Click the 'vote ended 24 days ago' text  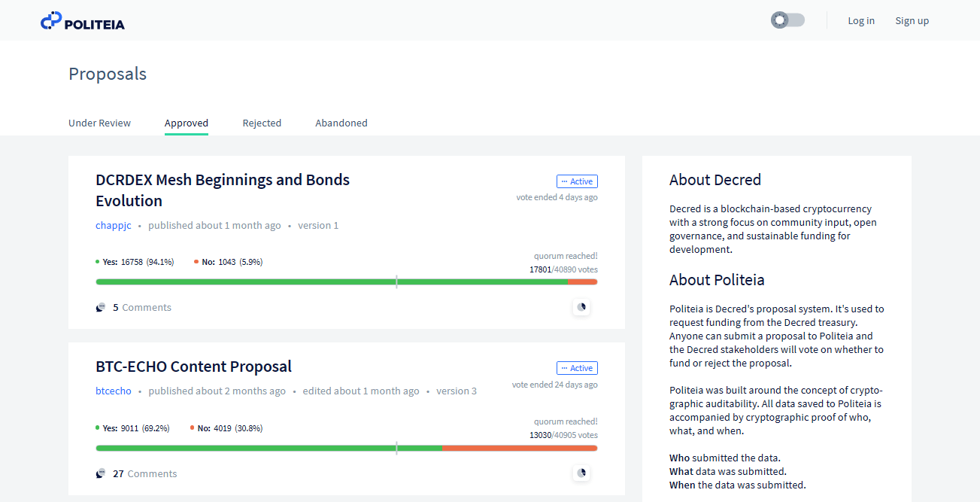point(555,385)
